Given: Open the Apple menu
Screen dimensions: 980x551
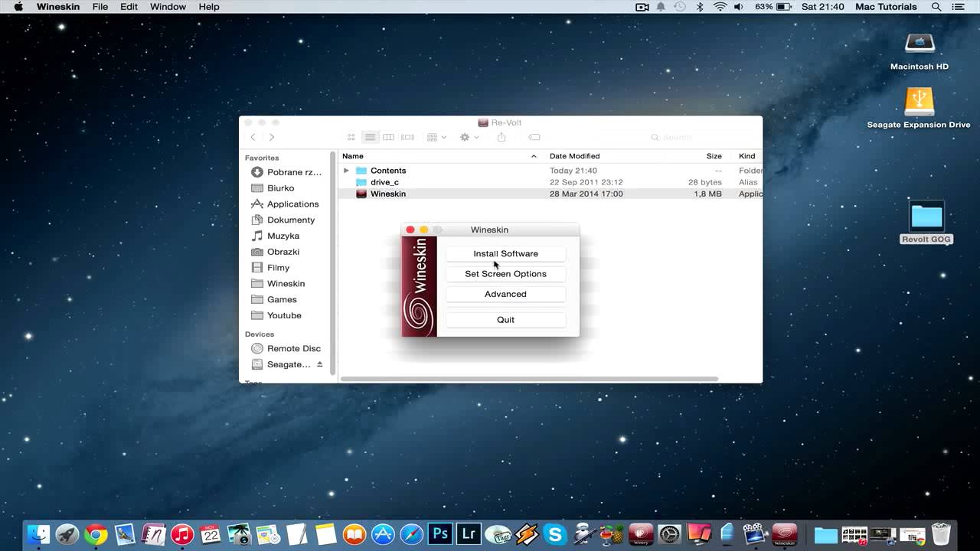Looking at the screenshot, I should 18,7.
